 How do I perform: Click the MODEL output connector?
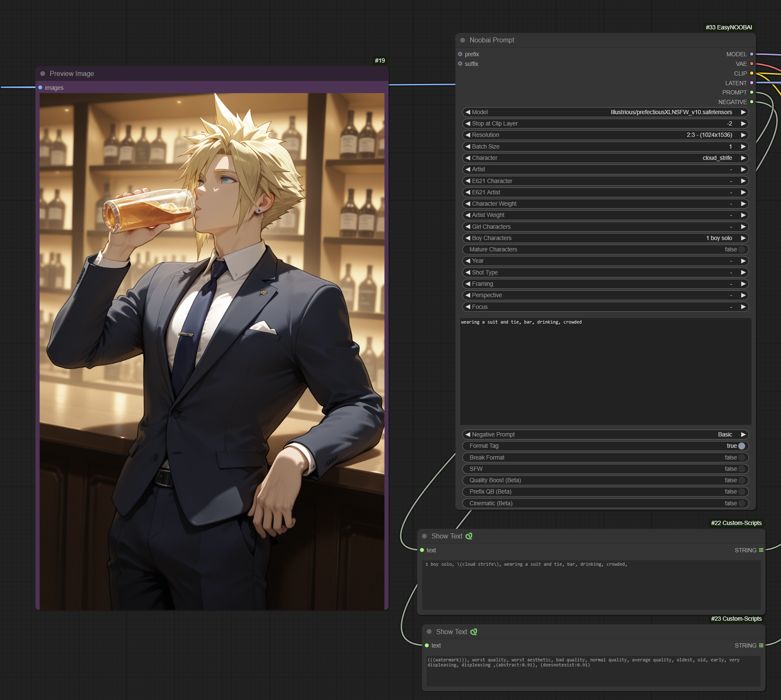click(x=752, y=54)
